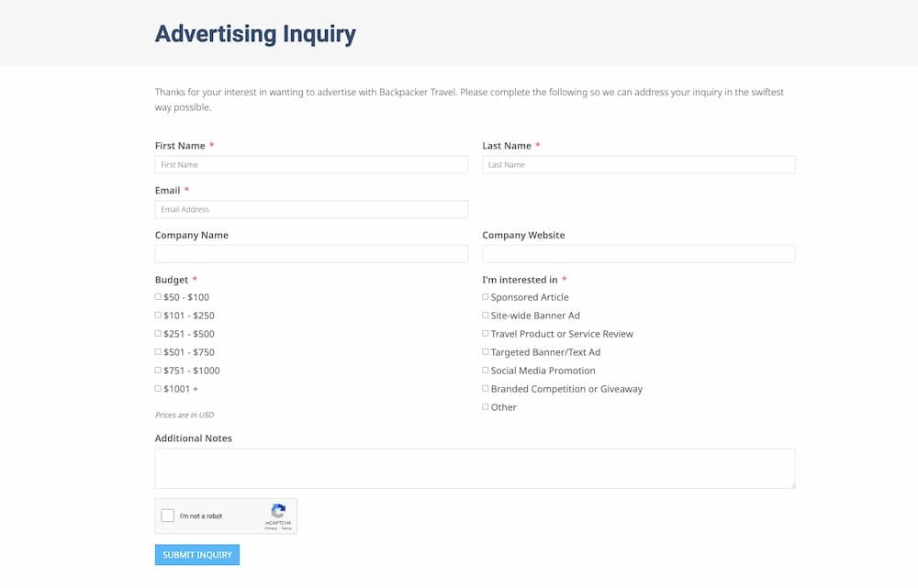
Task: Focus the Email Address field
Action: tap(311, 209)
